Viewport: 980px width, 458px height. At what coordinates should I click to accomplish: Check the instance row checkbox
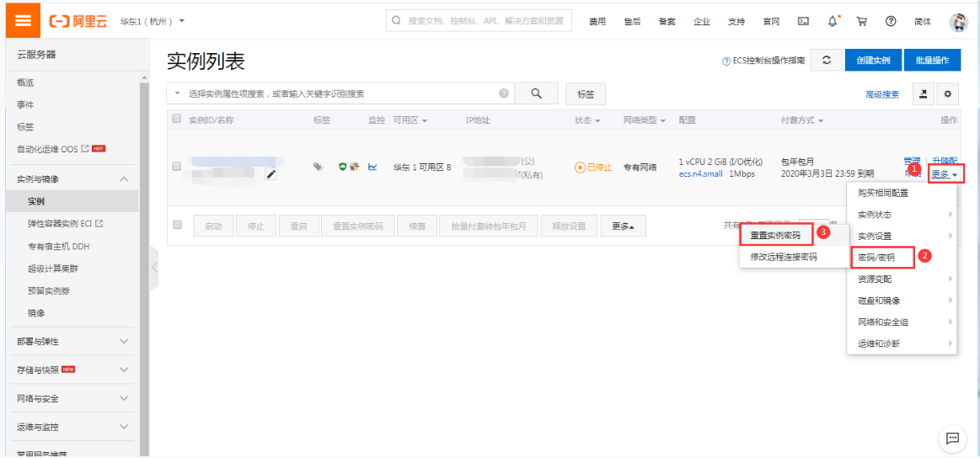coord(177,167)
